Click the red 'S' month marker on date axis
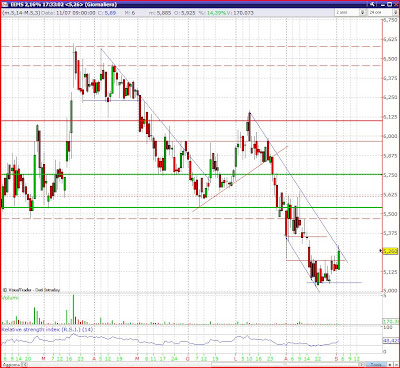The height and width of the screenshot is (368, 400). [x=336, y=359]
